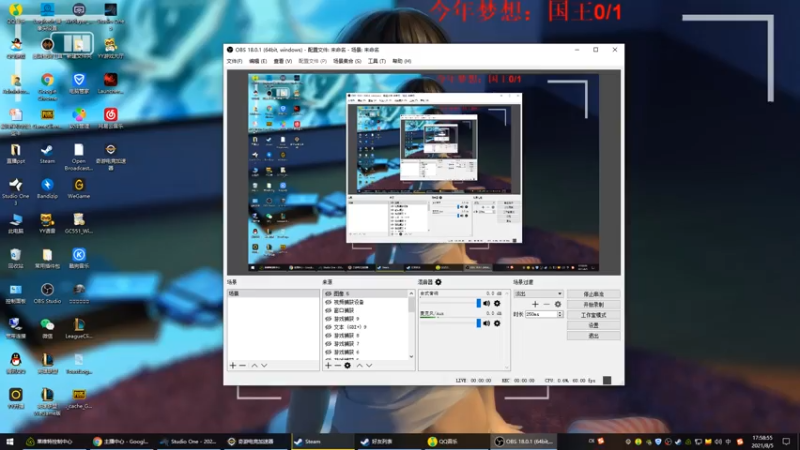
Task: Mute the 台式音响 desktop audio speaker icon
Action: [486, 304]
